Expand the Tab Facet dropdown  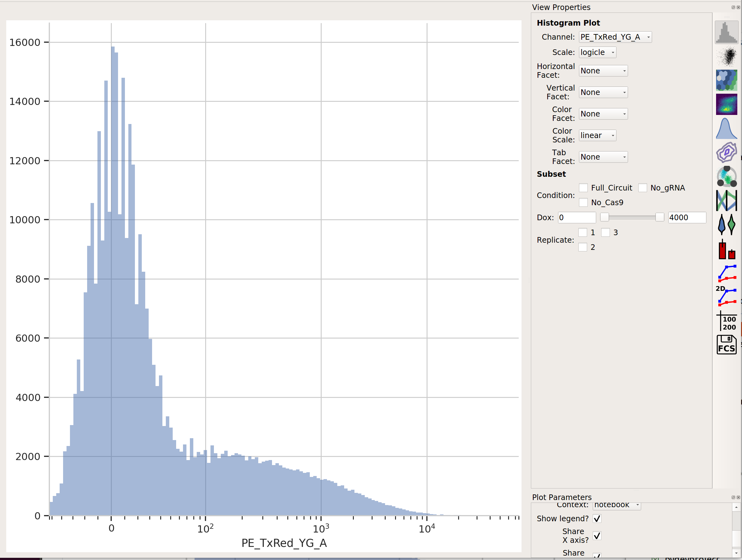coord(603,157)
